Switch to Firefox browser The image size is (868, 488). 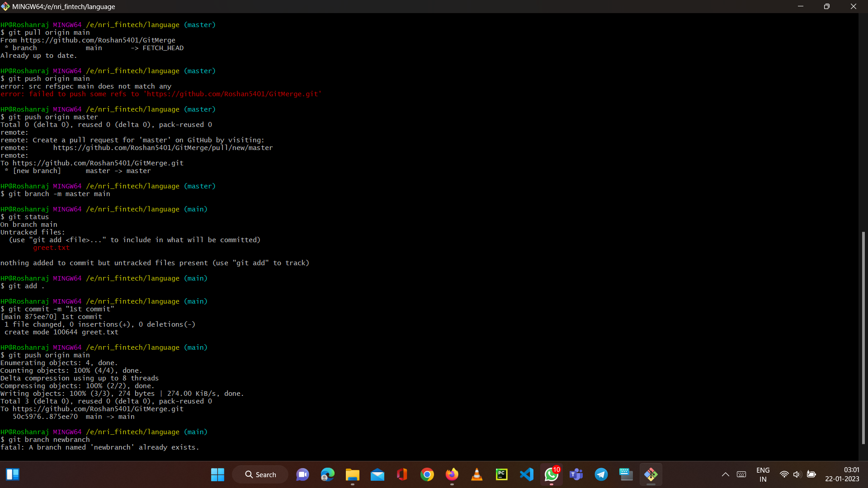point(452,474)
